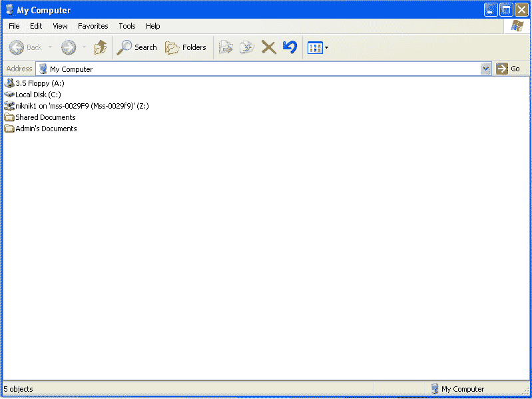532x399 pixels.
Task: Click the Copy To toolbar icon
Action: pos(247,47)
